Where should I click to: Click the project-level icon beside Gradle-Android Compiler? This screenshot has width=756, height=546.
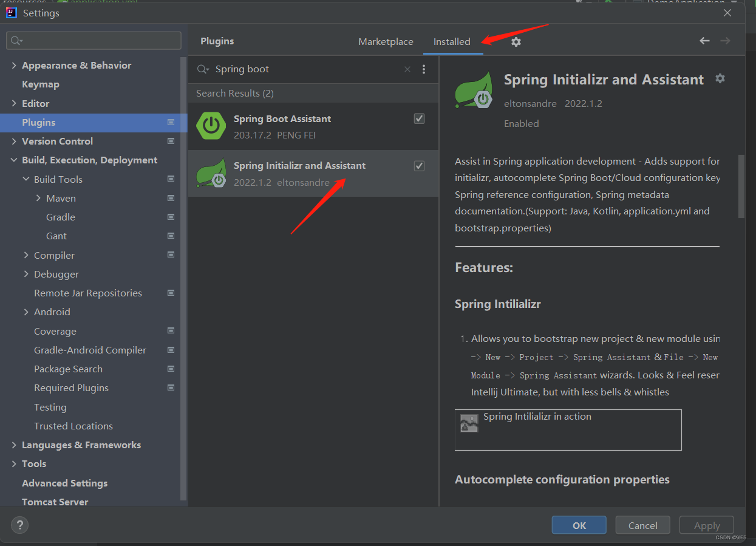pyautogui.click(x=171, y=350)
